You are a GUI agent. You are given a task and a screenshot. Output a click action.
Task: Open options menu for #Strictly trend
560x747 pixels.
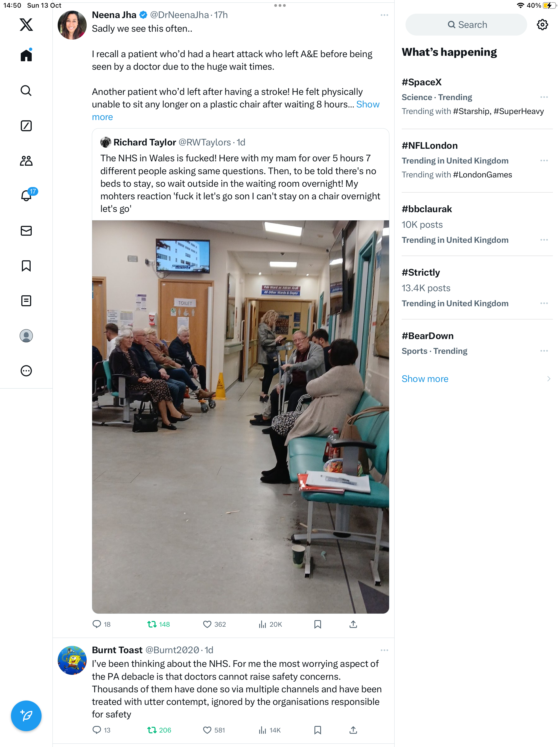click(x=544, y=303)
